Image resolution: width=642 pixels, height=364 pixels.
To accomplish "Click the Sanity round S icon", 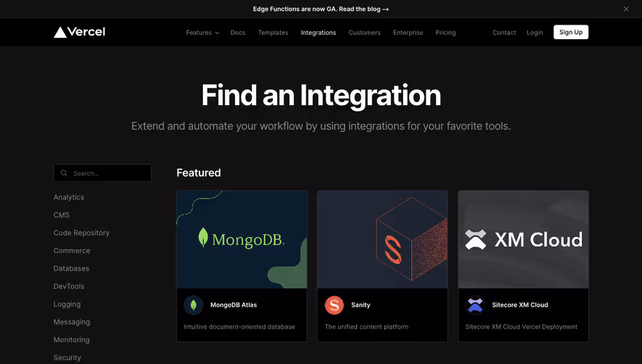I will 334,305.
